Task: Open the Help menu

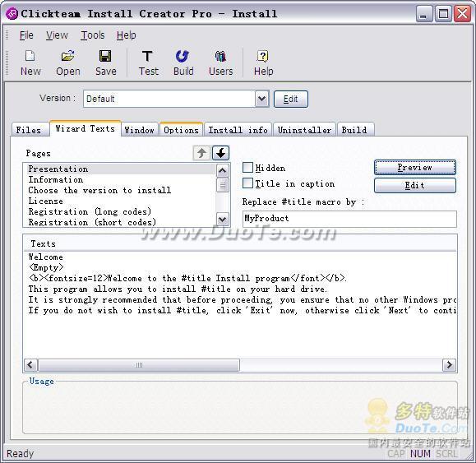Action: [127, 35]
